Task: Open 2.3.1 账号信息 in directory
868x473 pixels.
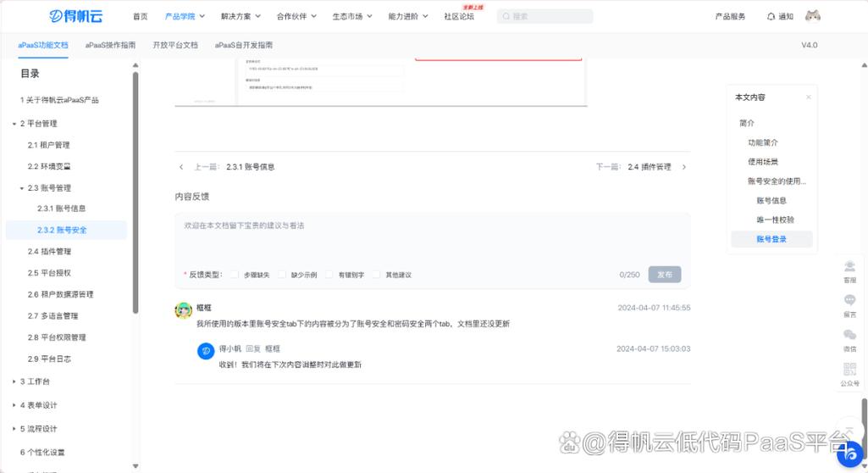Action: pos(62,209)
